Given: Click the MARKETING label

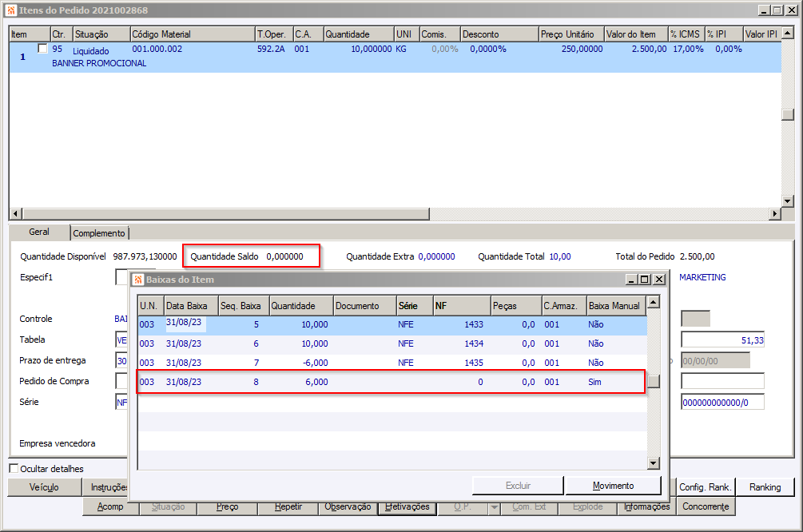Looking at the screenshot, I should point(702,277).
